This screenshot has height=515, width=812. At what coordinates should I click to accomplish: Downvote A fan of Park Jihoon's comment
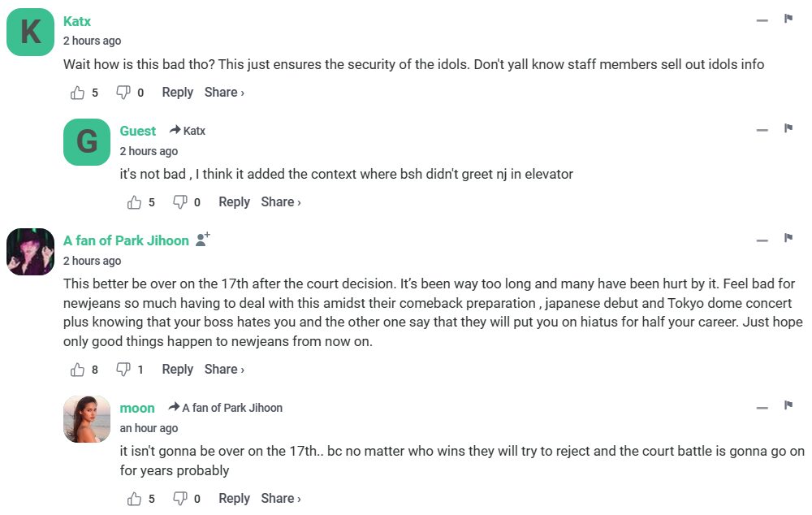click(x=123, y=370)
